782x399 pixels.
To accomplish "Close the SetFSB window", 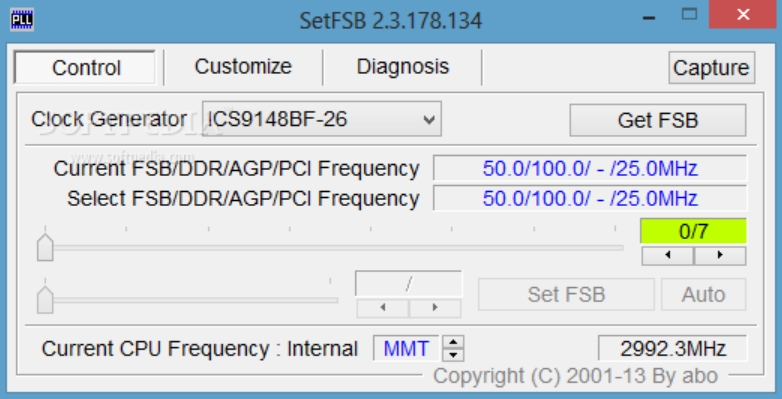I will (x=743, y=14).
